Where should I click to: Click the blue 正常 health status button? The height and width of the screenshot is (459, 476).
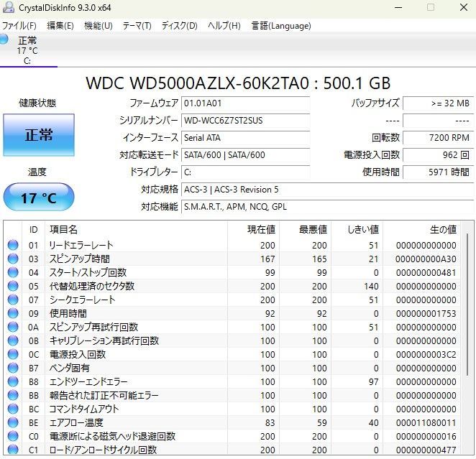click(x=39, y=135)
